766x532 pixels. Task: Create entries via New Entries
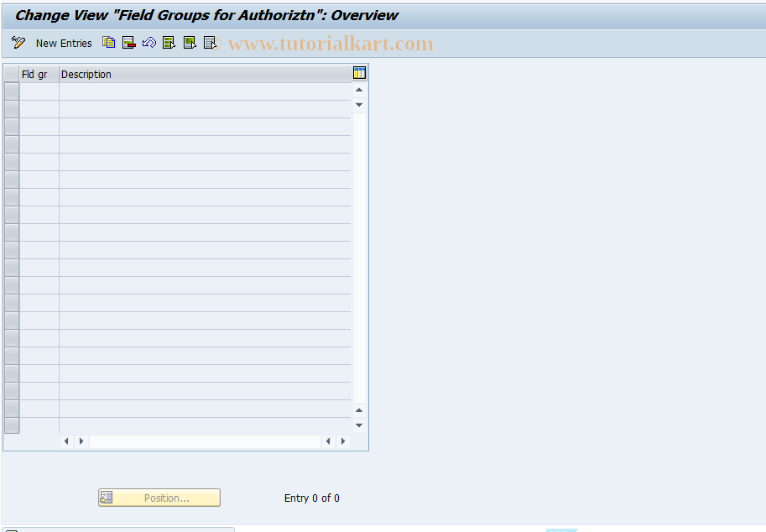coord(64,43)
